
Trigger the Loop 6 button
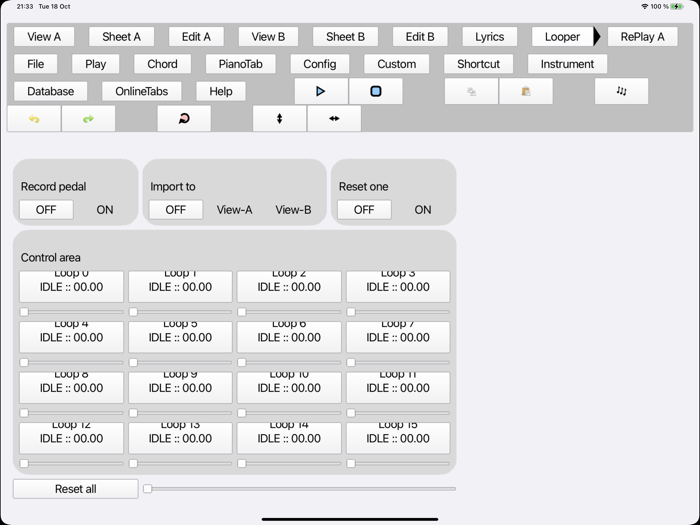click(289, 337)
